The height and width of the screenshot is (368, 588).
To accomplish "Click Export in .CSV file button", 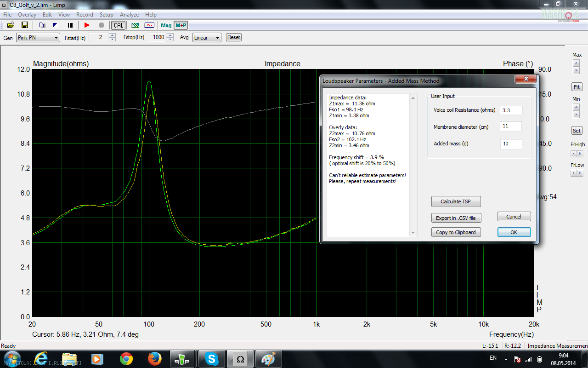I will click(x=456, y=218).
